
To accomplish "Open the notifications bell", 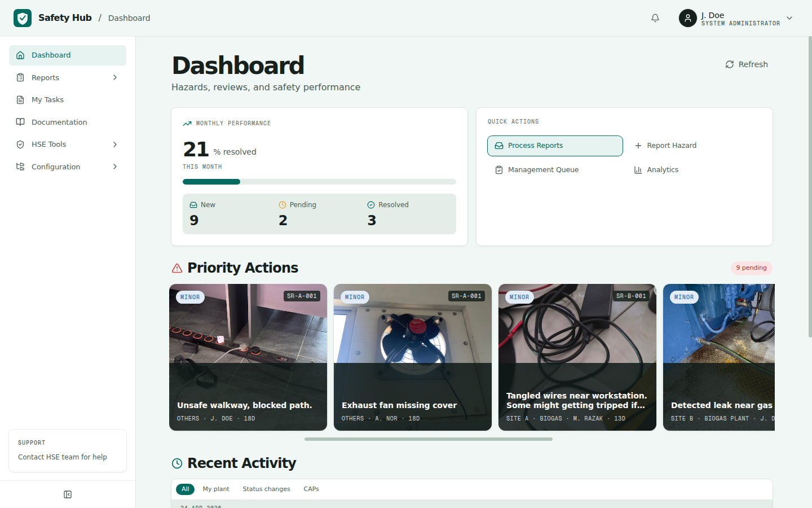I will pos(655,18).
